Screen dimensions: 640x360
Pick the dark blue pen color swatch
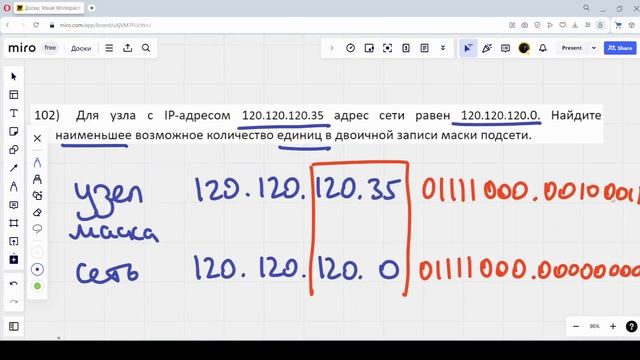pos(37,269)
